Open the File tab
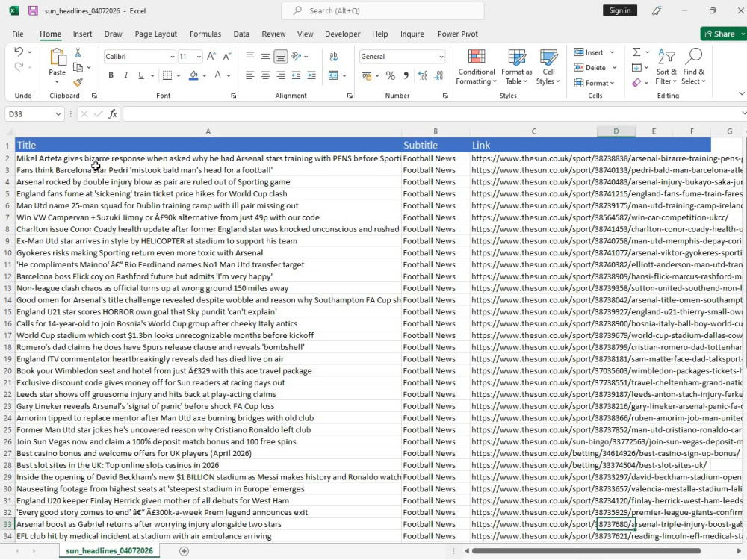The height and width of the screenshot is (560, 747). 18,34
